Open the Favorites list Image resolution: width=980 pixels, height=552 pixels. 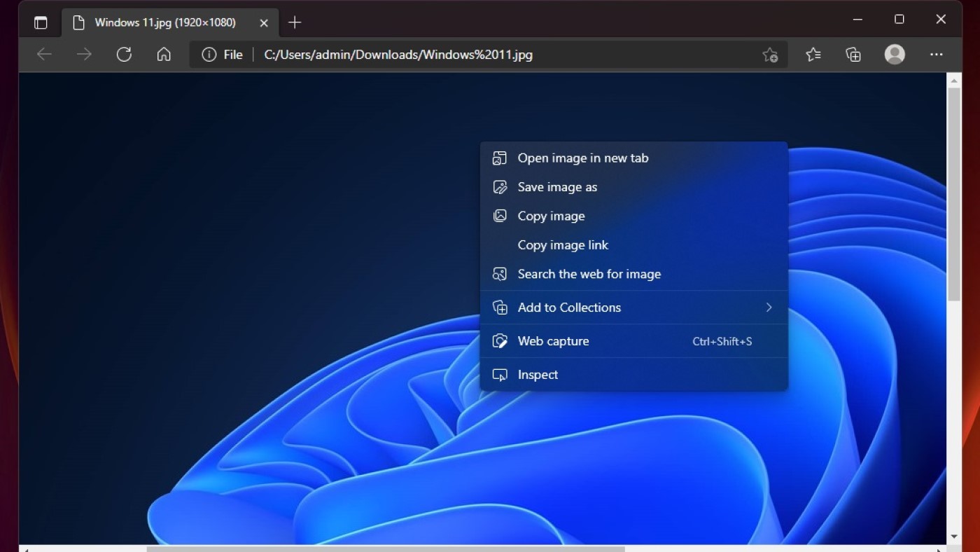813,55
